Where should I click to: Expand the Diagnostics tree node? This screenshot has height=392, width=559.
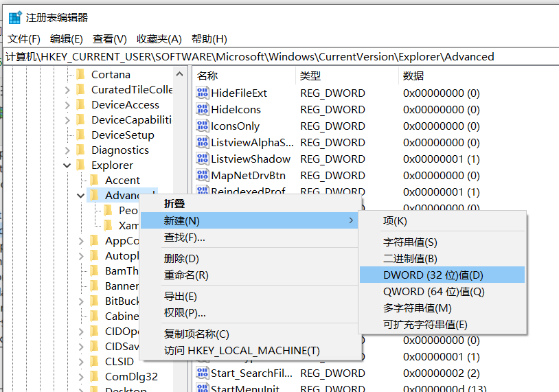[67, 150]
